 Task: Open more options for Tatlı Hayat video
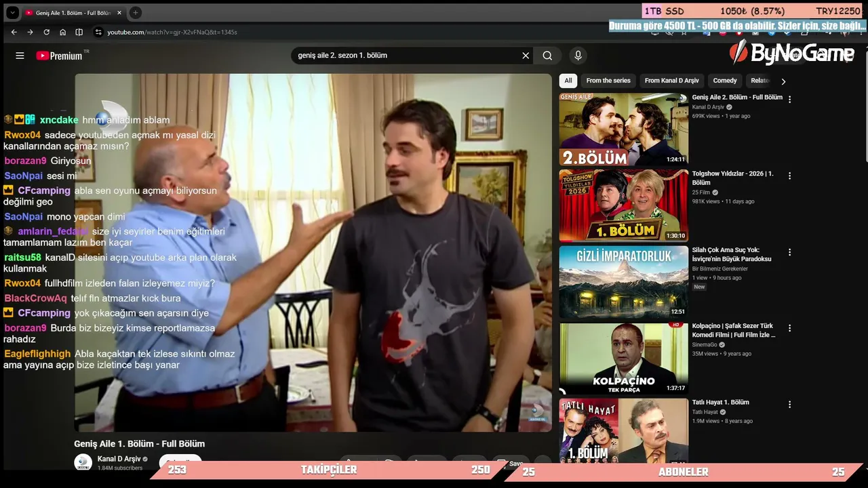coord(789,405)
